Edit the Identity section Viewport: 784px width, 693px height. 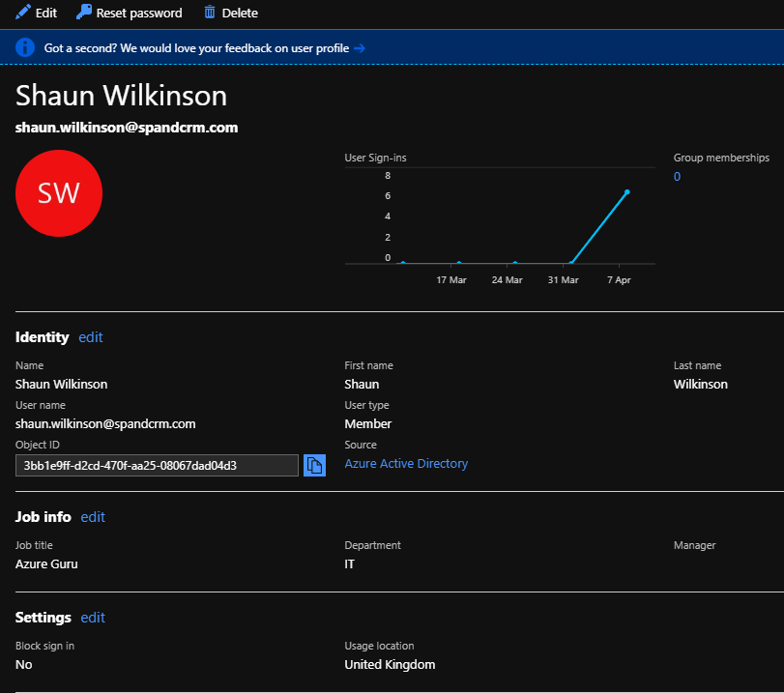pos(90,337)
